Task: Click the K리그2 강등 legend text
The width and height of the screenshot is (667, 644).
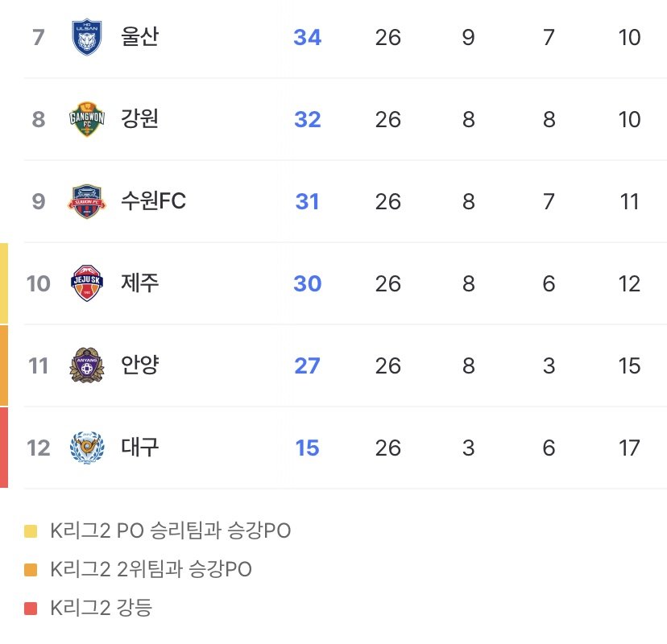Action: tap(101, 609)
